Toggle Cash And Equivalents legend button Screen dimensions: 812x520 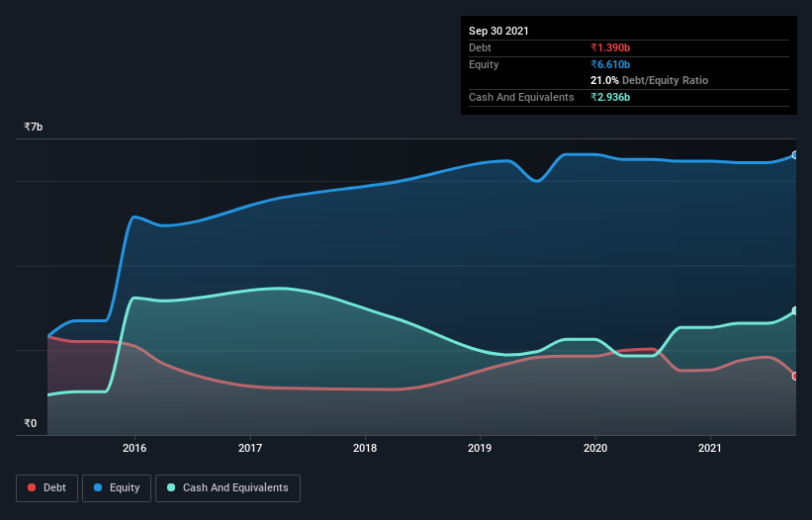pyautogui.click(x=227, y=488)
